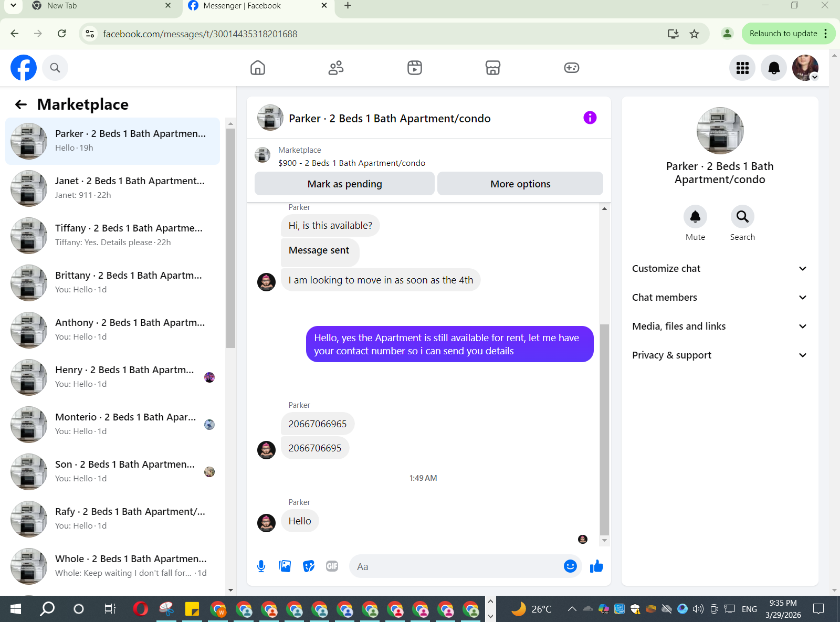Open Monterio's conversation in the list

(x=112, y=425)
